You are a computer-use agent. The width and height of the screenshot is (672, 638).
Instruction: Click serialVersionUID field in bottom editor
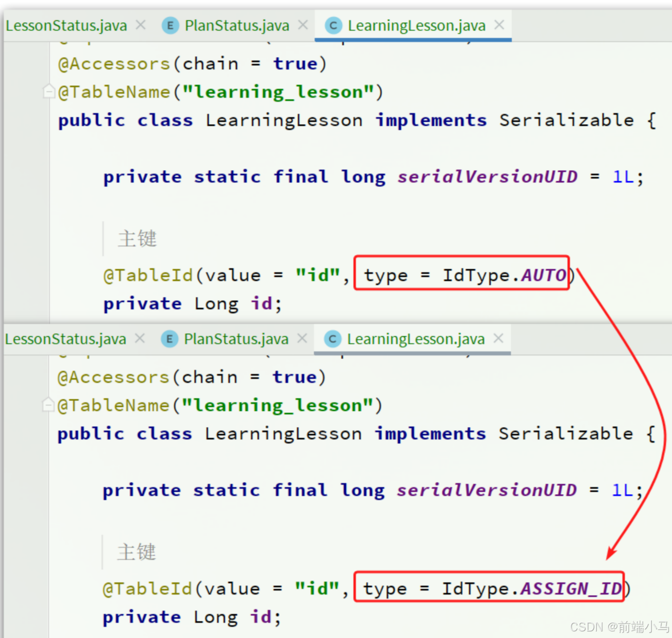coord(486,490)
